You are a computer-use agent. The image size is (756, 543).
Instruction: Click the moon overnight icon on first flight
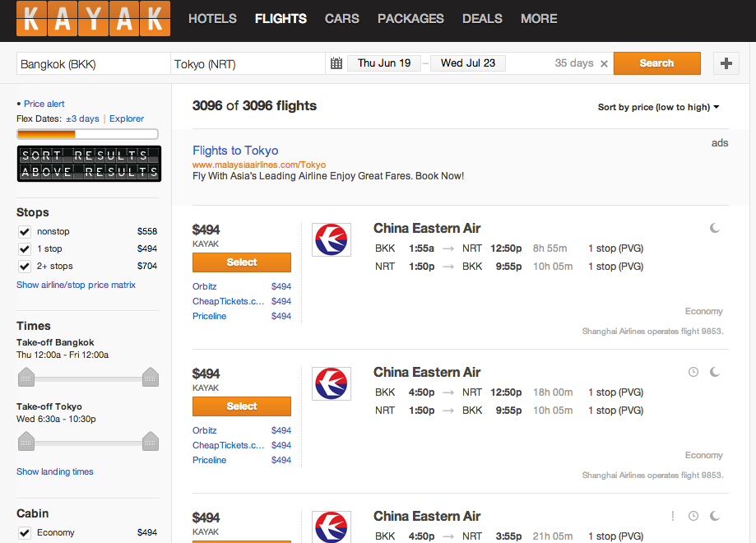click(x=715, y=228)
